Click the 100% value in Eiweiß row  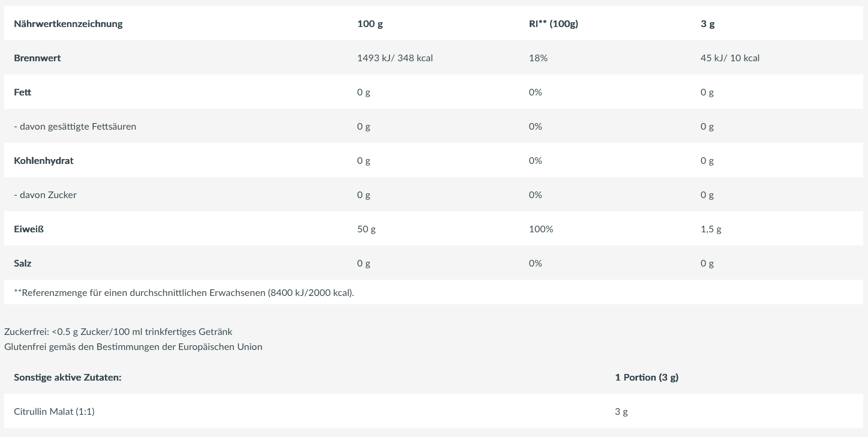[x=541, y=229]
